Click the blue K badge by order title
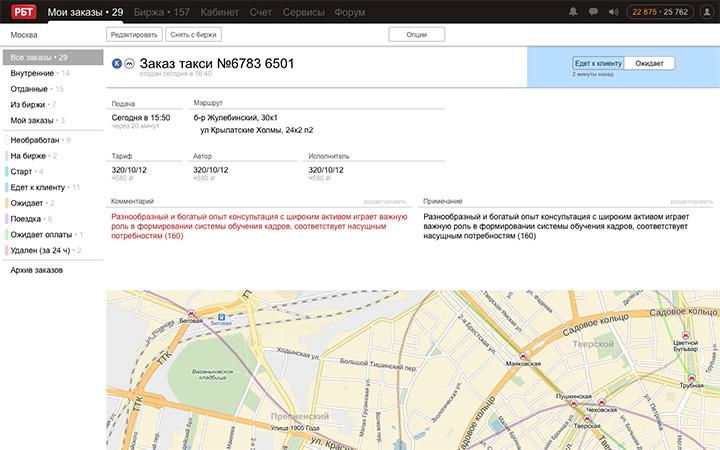Image resolution: width=720 pixels, height=450 pixels. [x=117, y=63]
